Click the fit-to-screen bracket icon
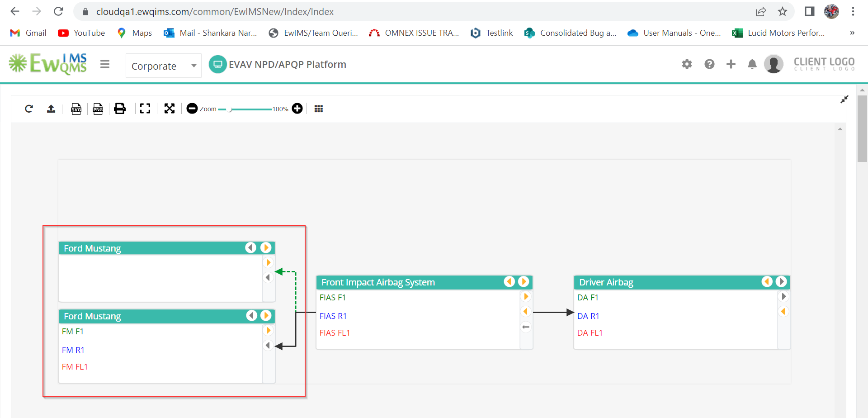Viewport: 868px width, 418px height. pyautogui.click(x=145, y=109)
